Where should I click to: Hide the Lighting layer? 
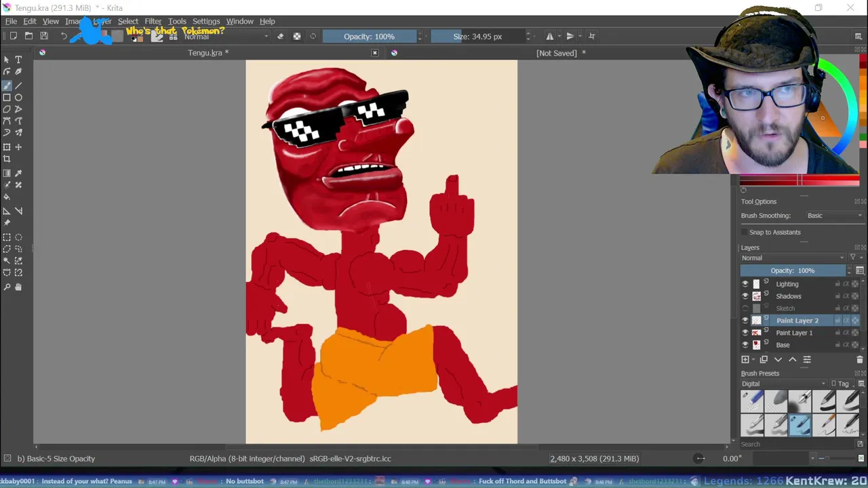(x=745, y=284)
